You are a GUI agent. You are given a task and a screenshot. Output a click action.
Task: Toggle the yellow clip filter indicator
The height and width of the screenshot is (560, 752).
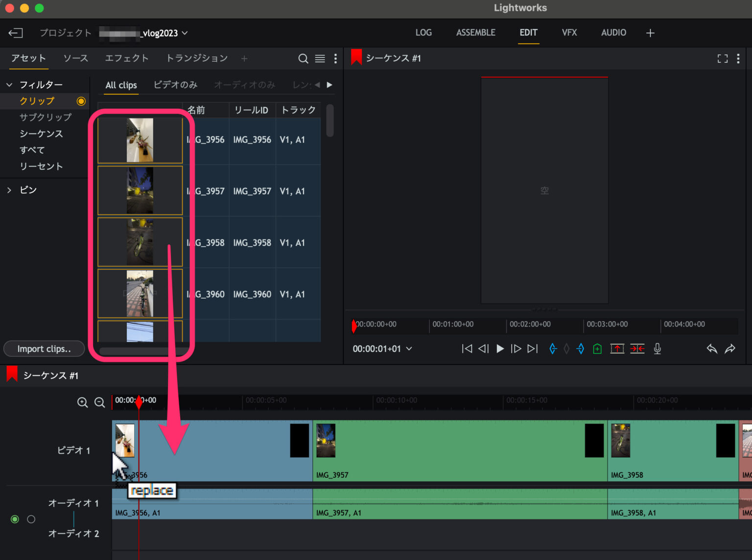pos(81,101)
